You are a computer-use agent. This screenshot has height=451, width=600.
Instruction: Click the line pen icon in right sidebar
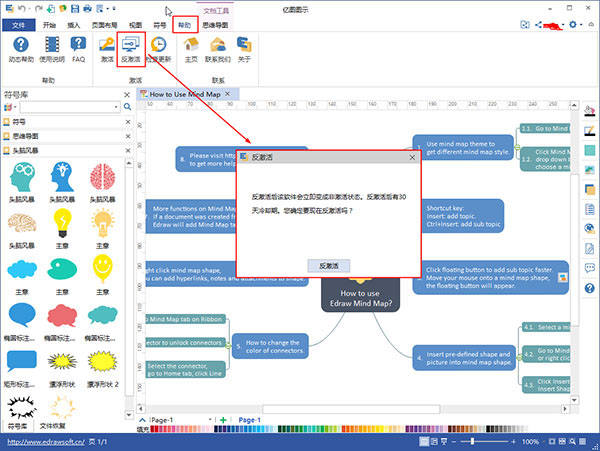589,131
